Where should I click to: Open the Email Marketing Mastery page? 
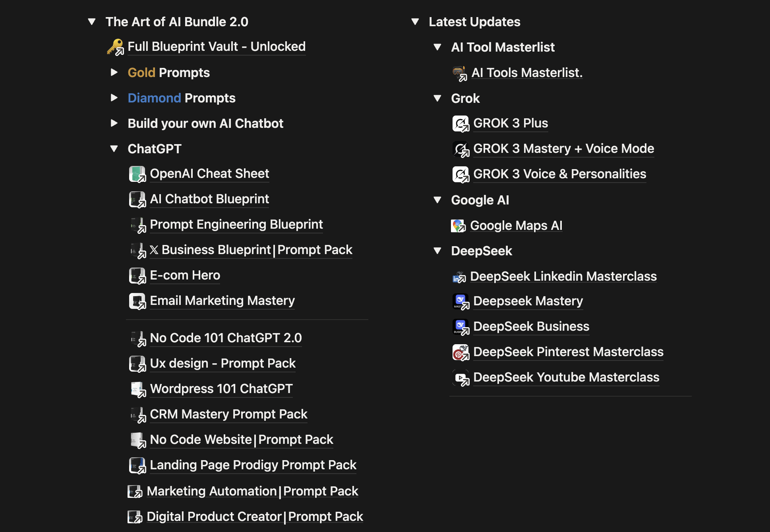222,301
